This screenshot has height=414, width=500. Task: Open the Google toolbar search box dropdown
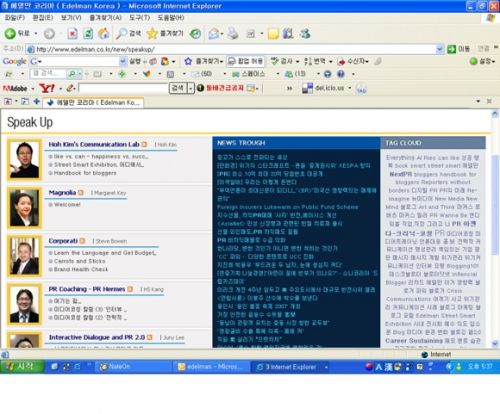click(123, 61)
